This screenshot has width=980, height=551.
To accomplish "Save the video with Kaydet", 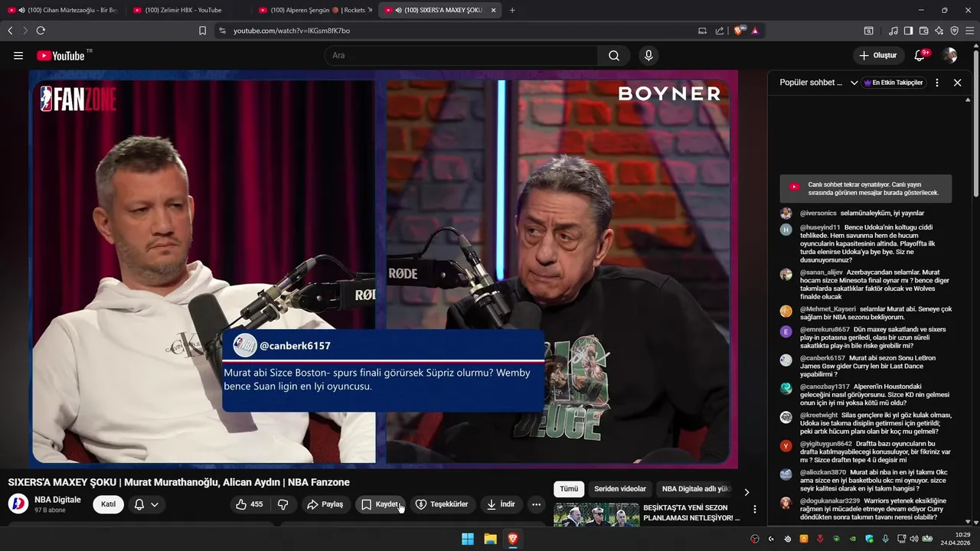I will [381, 504].
